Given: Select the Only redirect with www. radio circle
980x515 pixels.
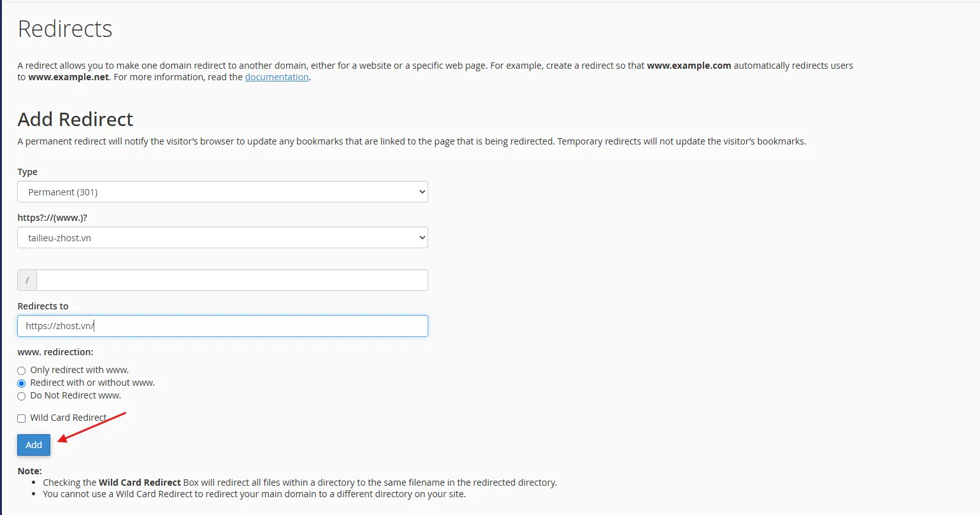Looking at the screenshot, I should [x=22, y=370].
